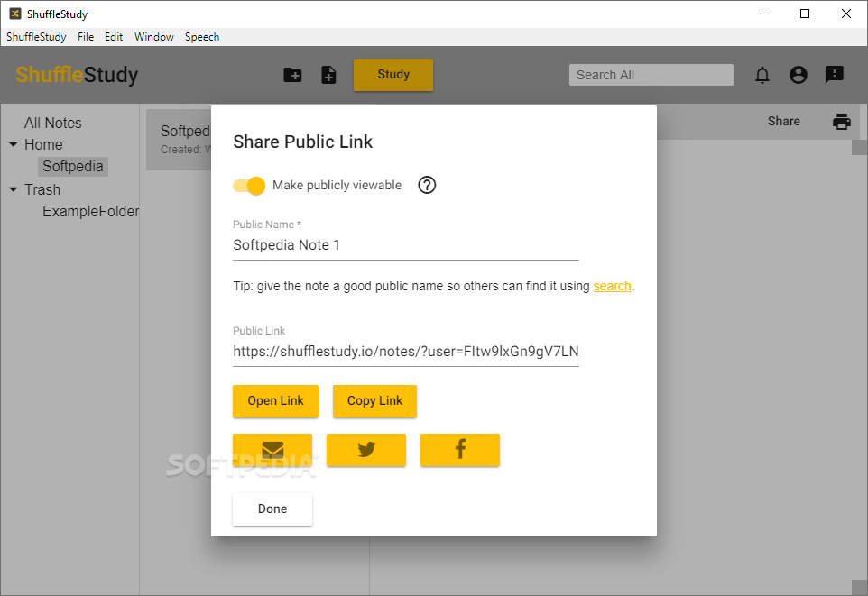Open the Window menu
The height and width of the screenshot is (596, 868).
click(x=154, y=37)
